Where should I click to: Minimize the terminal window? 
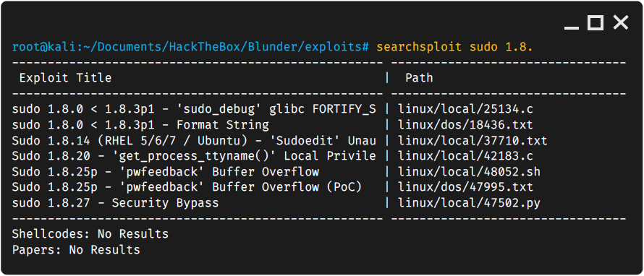(x=572, y=28)
